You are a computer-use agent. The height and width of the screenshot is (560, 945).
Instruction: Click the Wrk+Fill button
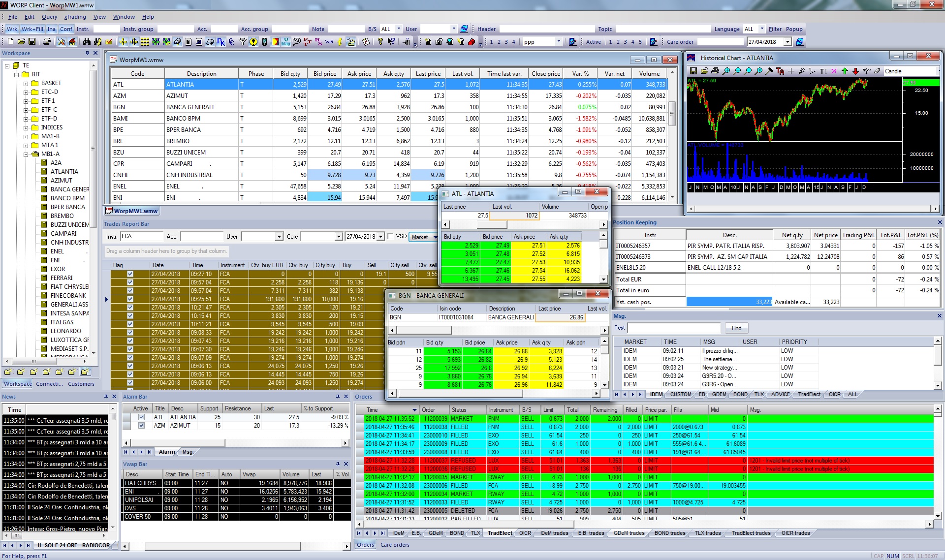[32, 29]
